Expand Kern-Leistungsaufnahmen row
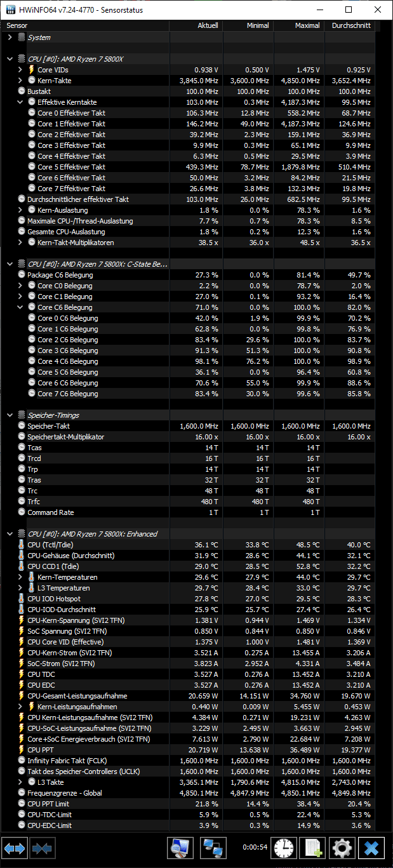Image resolution: width=393 pixels, height=868 pixels. click(20, 706)
